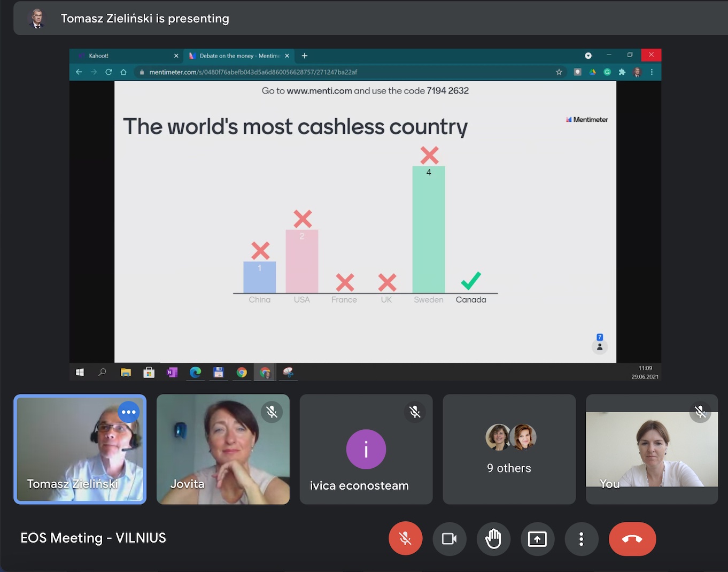The width and height of the screenshot is (728, 572).
Task: Toggle the camera button
Action: click(449, 539)
